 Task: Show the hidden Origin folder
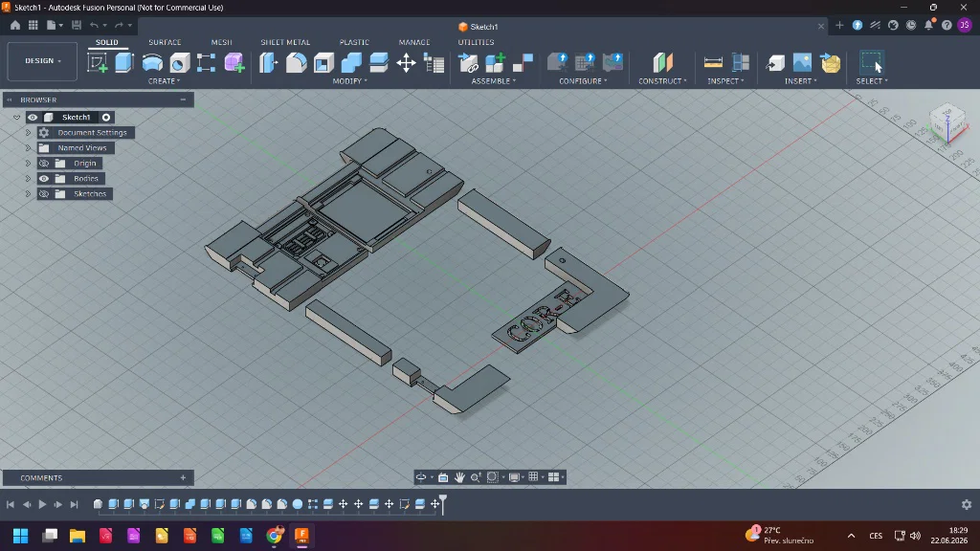pyautogui.click(x=44, y=163)
